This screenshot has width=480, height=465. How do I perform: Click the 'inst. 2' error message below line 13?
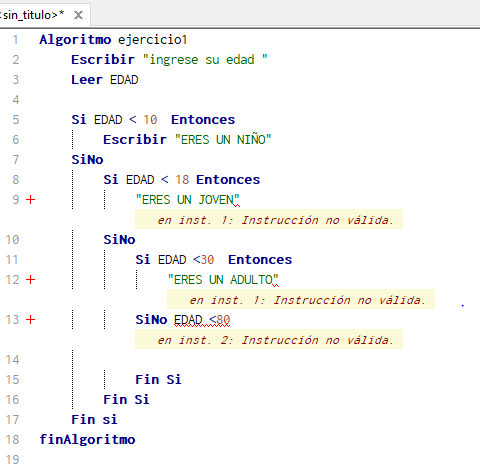click(x=269, y=339)
